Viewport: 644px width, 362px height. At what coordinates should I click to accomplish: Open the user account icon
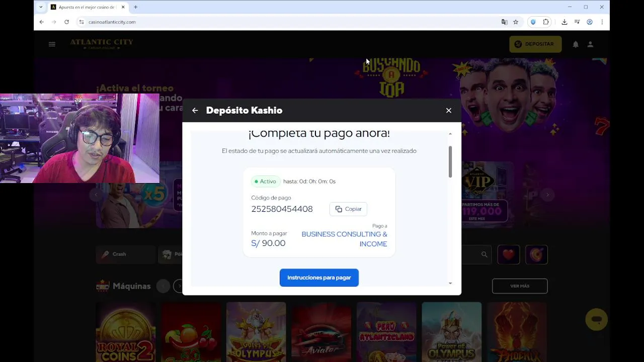(x=591, y=44)
